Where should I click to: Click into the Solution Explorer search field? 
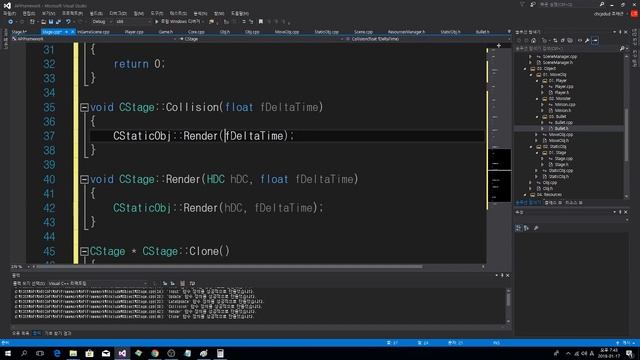(567, 49)
